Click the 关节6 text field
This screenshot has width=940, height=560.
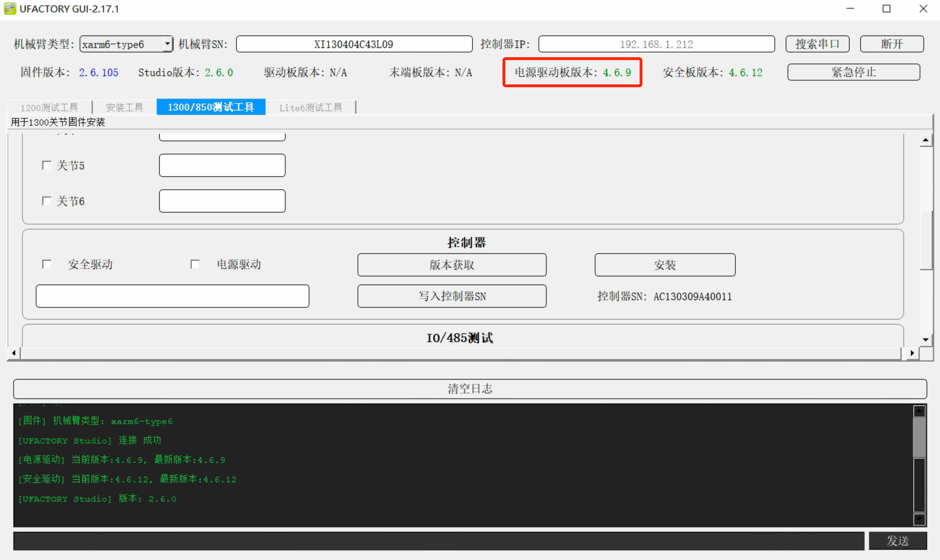tap(222, 201)
